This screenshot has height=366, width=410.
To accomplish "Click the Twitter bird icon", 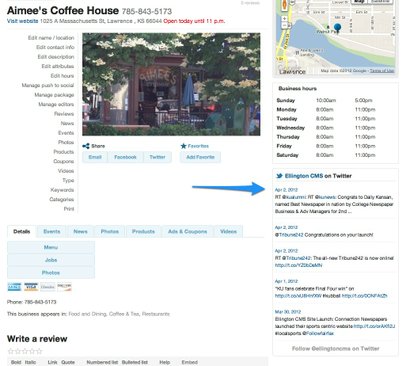I will [279, 176].
